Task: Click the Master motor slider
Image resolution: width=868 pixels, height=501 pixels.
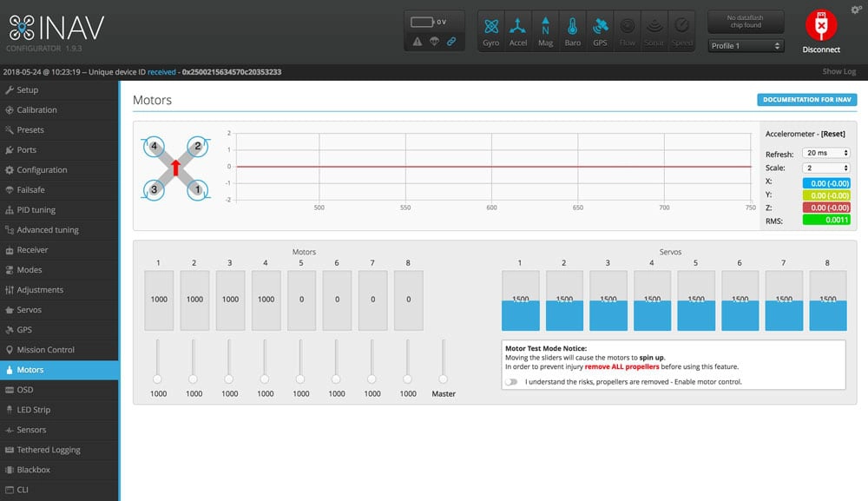Action: click(x=444, y=361)
